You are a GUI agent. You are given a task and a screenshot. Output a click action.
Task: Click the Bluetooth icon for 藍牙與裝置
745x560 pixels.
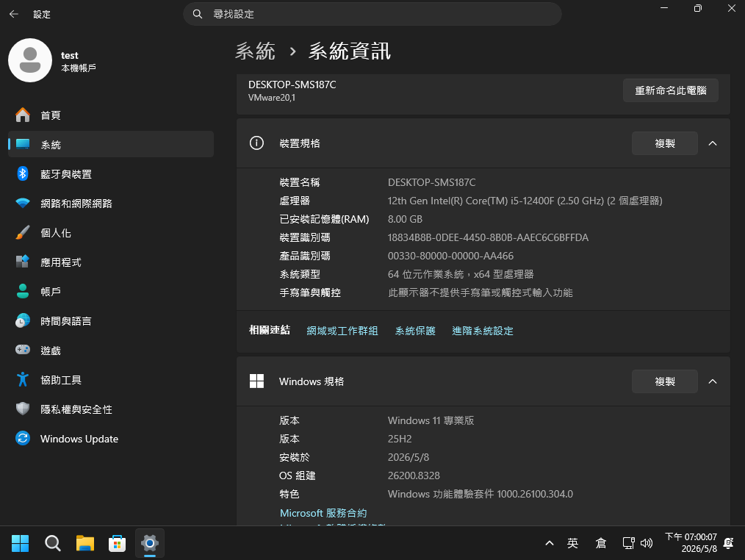[x=22, y=173]
